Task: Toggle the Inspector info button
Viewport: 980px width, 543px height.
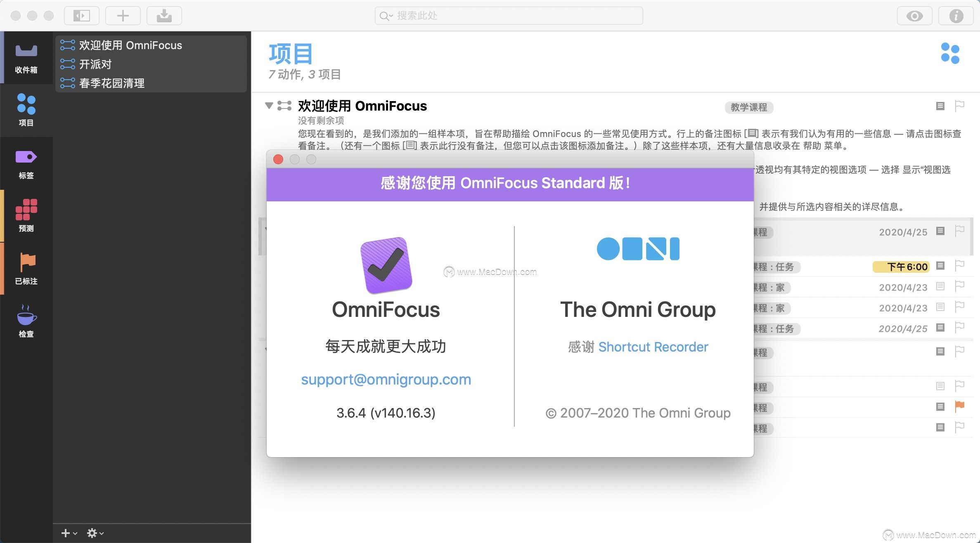Action: coord(956,16)
